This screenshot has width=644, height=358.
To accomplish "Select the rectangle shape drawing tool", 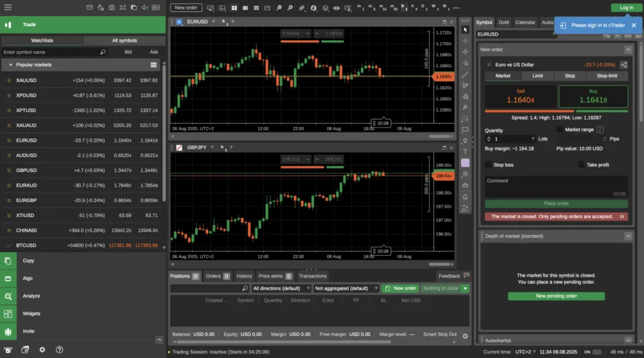I will coord(465,130).
